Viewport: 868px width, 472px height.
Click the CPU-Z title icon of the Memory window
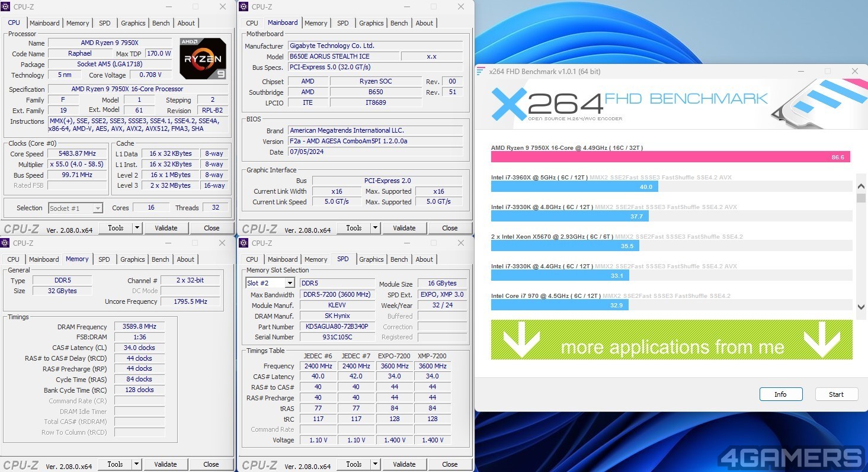(5, 243)
